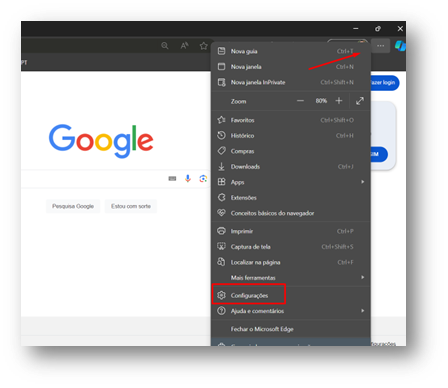Click the Google logo
448x388 pixels.
[101, 141]
